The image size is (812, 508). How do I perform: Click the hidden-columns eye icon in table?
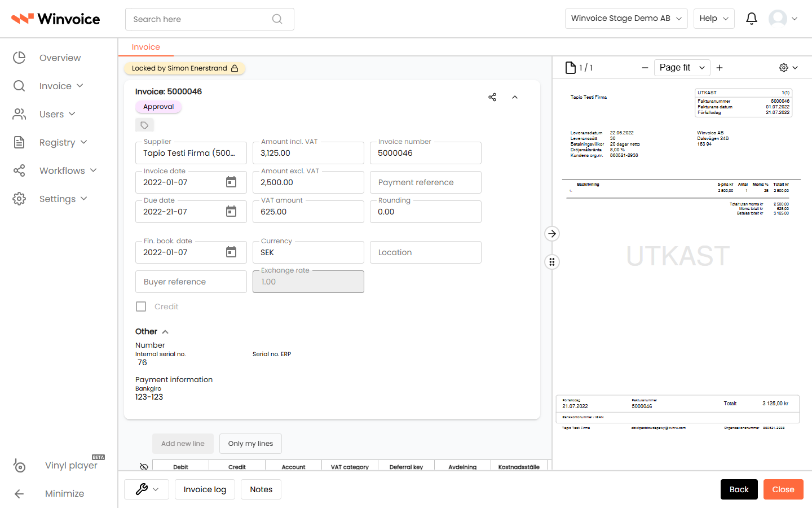(144, 467)
